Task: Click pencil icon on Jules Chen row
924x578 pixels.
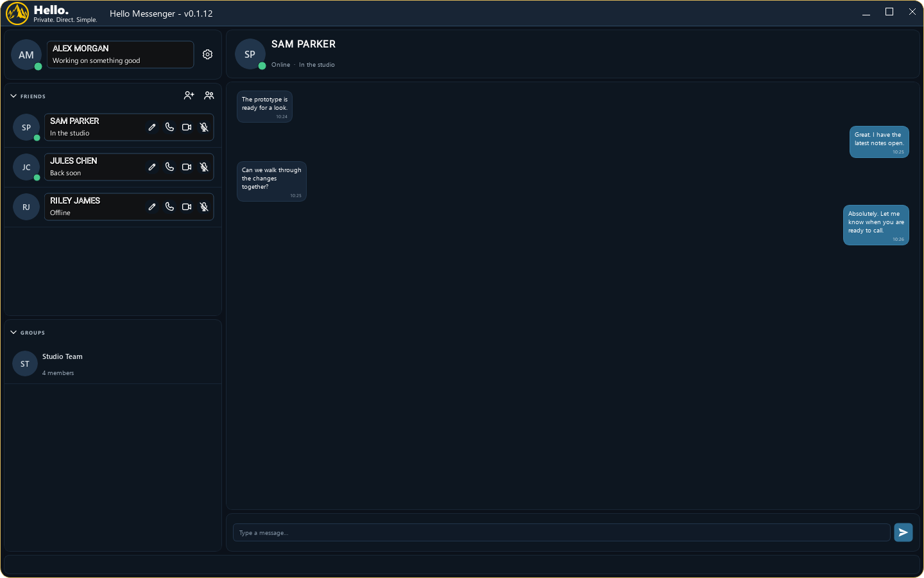Action: [152, 167]
